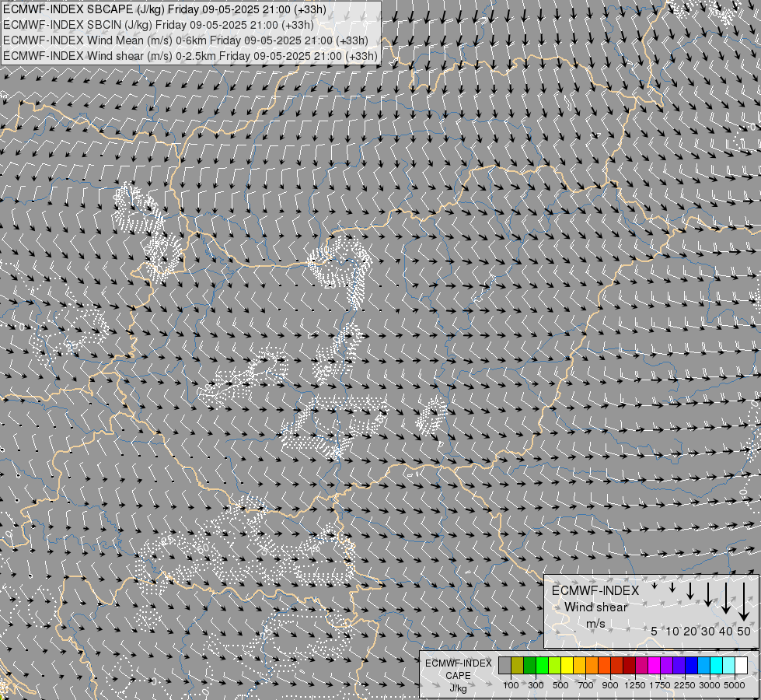The width and height of the screenshot is (761, 700).
Task: Click the 30 m/s wind shear arrow
Action: coord(708,594)
